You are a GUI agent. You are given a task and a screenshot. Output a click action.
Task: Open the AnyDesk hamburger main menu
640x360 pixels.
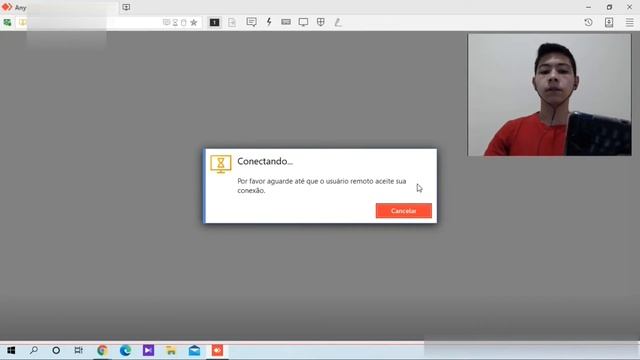pyautogui.click(x=629, y=22)
